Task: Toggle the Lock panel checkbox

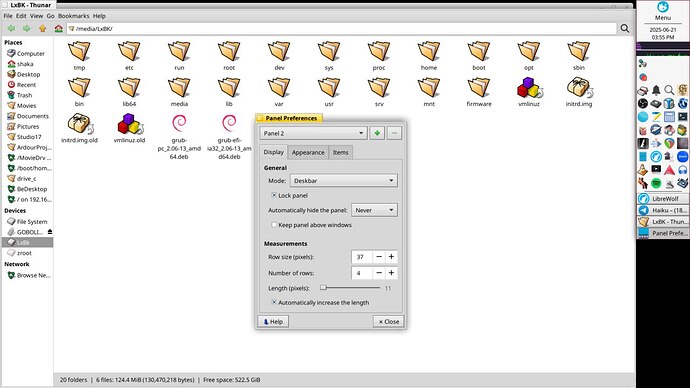Action: coord(274,195)
